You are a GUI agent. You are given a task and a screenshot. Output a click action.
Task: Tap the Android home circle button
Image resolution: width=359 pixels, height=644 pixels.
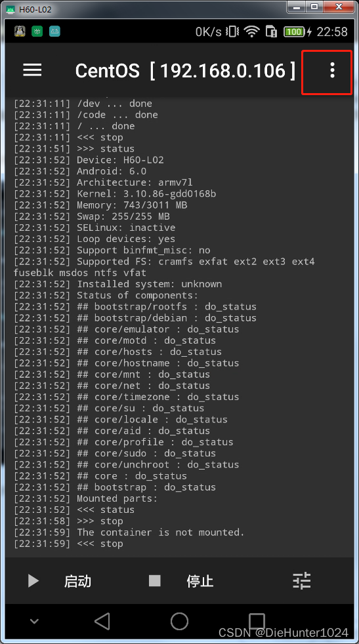point(179,622)
